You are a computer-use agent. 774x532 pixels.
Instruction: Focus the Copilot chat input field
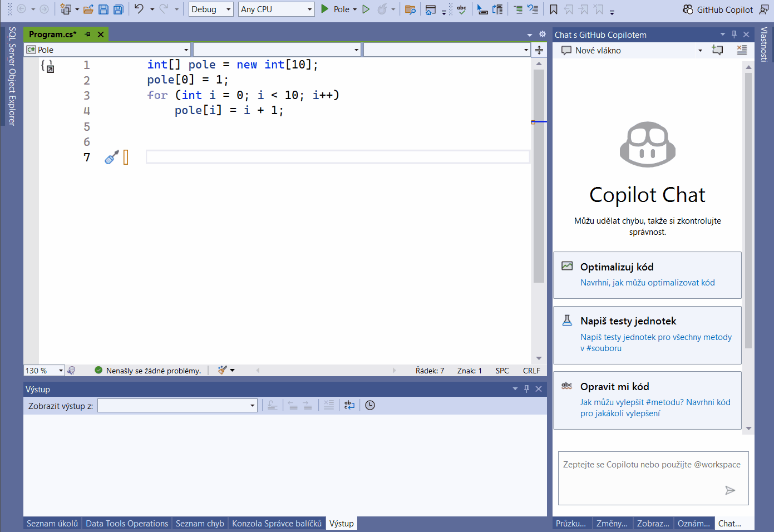tap(653, 478)
